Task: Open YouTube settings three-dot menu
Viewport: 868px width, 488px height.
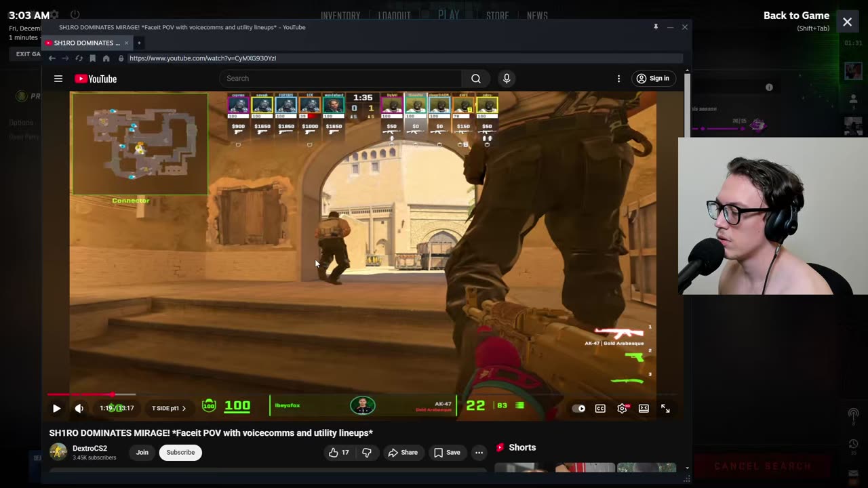Action: (x=618, y=79)
